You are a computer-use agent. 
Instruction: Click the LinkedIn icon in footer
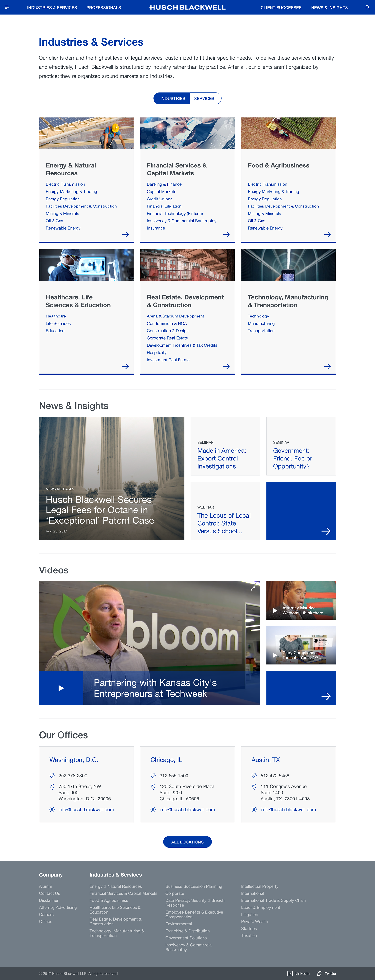pyautogui.click(x=290, y=974)
